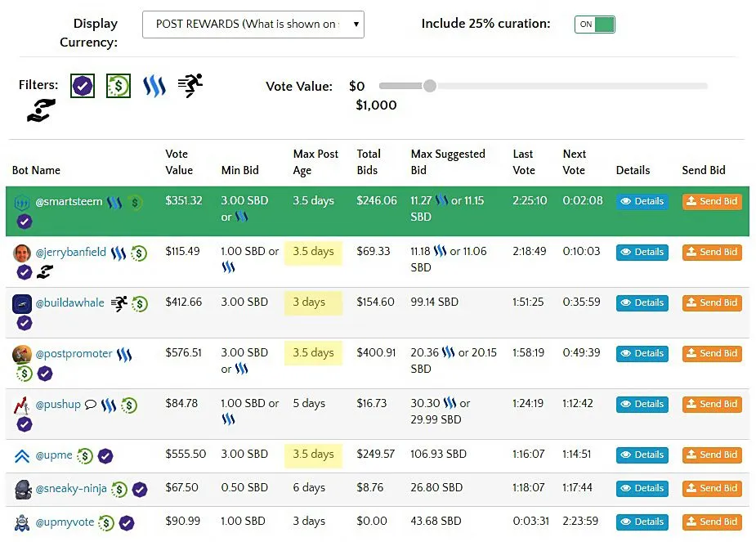Image resolution: width=756 pixels, height=542 pixels.
Task: Click the hand-giving icon under @jerrybanfield
Action: [x=45, y=272]
